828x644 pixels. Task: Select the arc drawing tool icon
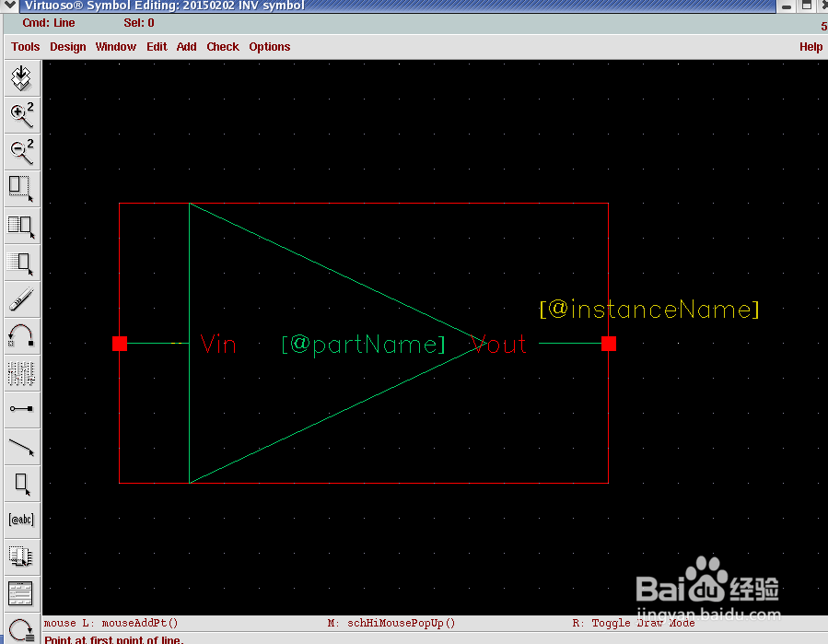pyautogui.click(x=22, y=336)
